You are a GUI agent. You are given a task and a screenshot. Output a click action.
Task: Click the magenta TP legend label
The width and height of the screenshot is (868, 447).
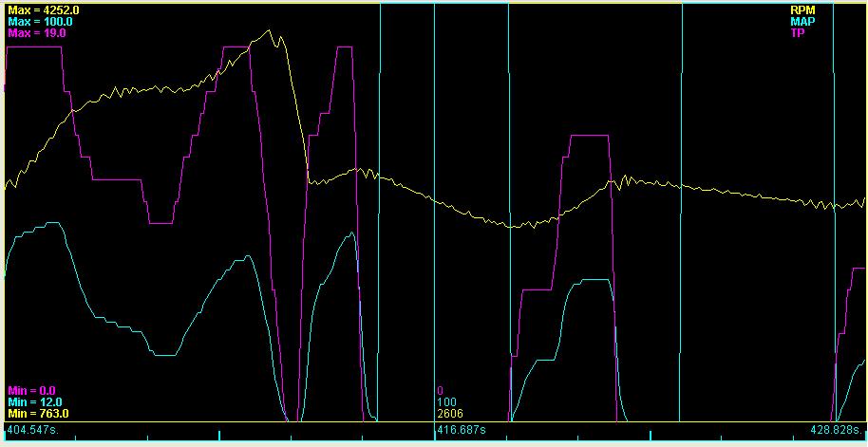pos(799,32)
